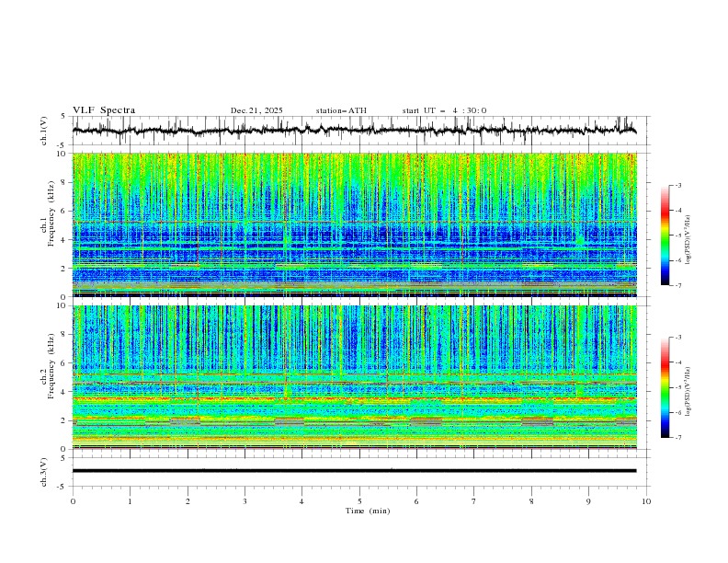
Task: Click the log(PSD) label beside the ch.1 color bar
Action: [688, 240]
